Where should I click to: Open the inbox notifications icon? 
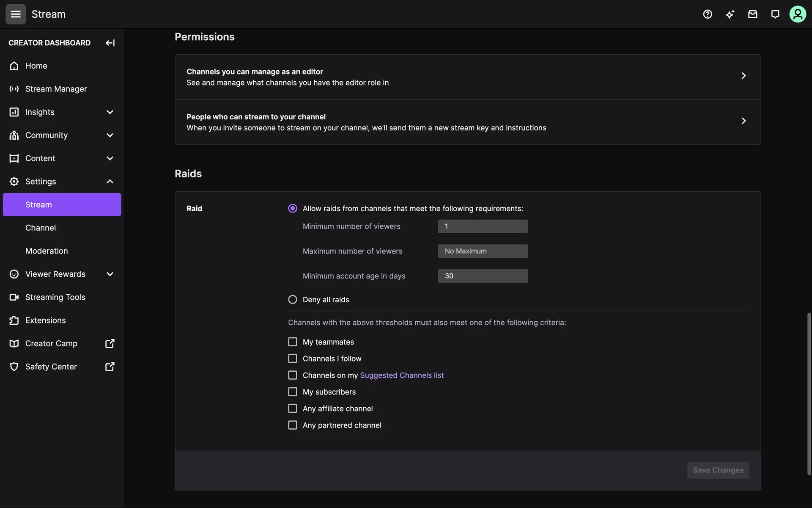pos(752,14)
